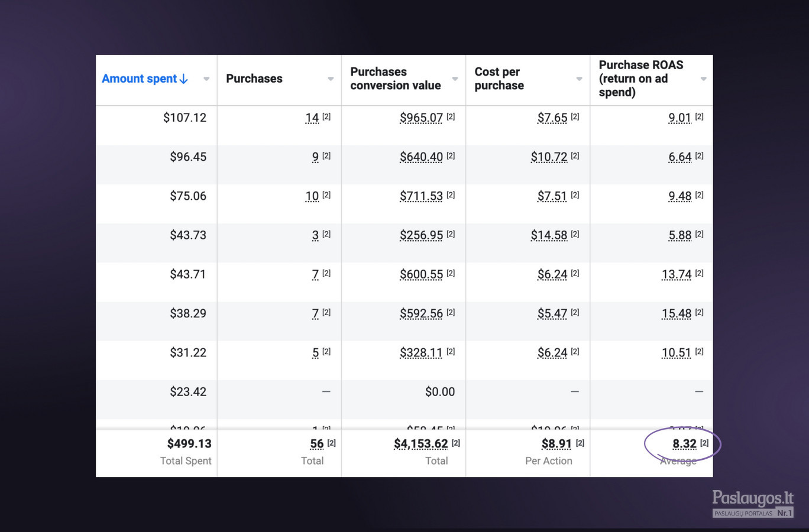The image size is (809, 532).
Task: Open Cost per purchase column dropdown
Action: pyautogui.click(x=579, y=79)
